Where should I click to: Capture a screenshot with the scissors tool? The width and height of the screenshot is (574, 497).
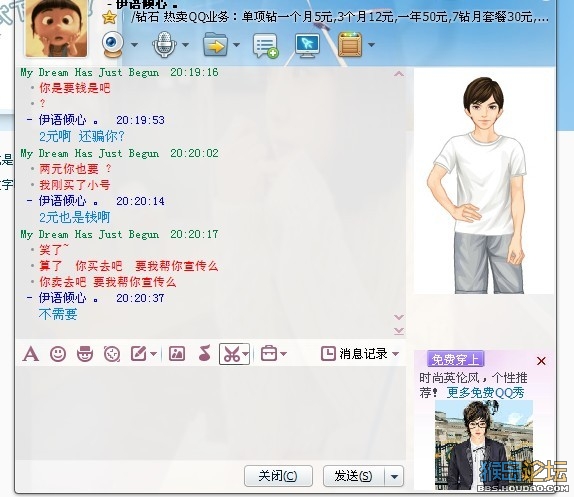pyautogui.click(x=232, y=354)
